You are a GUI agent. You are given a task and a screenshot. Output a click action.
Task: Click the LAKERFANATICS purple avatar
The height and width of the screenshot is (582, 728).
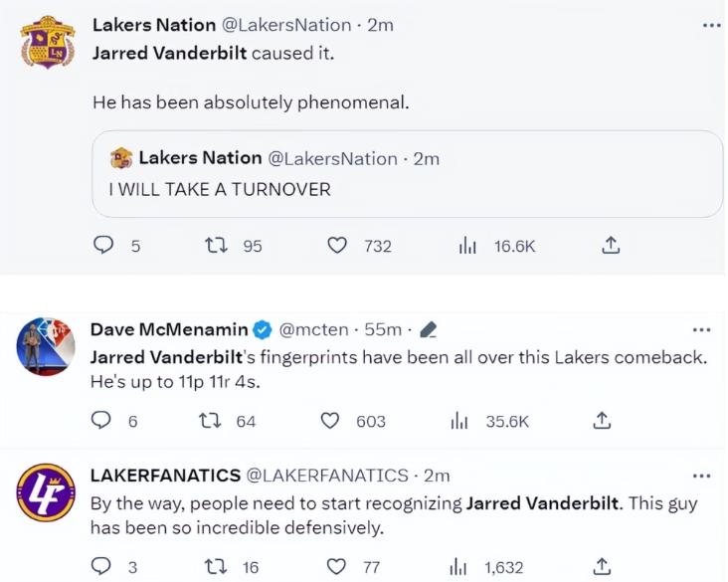[x=46, y=494]
